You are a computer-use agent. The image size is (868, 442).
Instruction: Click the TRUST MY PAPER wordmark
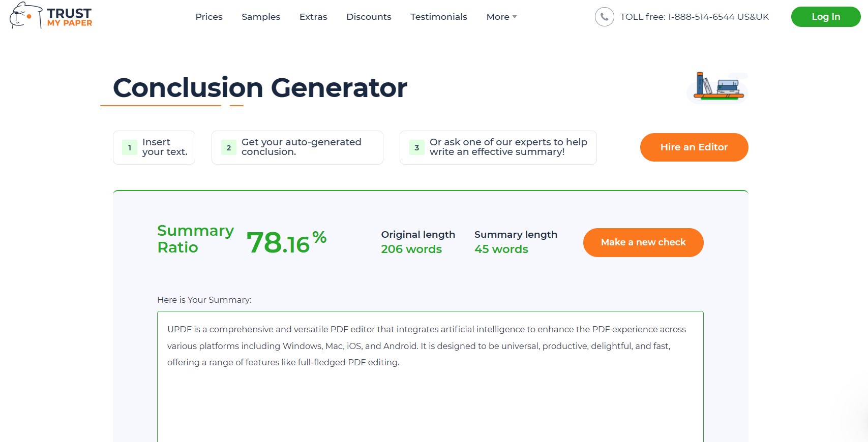pyautogui.click(x=70, y=16)
